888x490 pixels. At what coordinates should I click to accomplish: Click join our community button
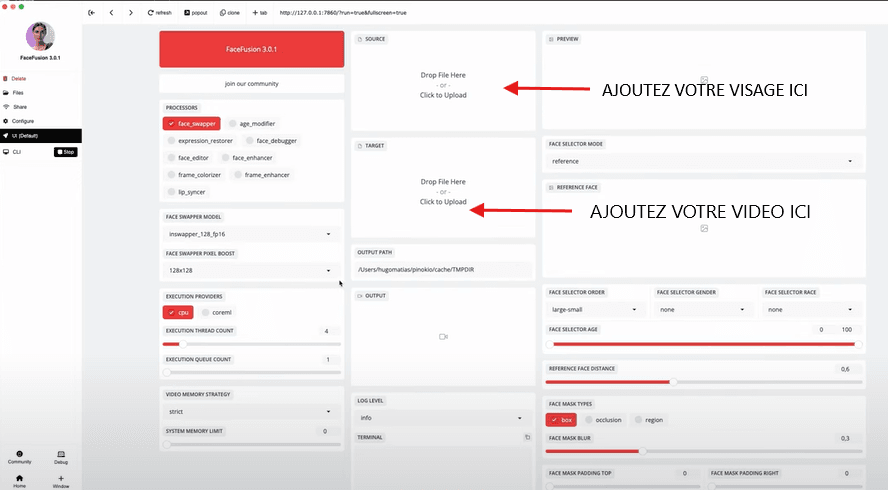251,83
